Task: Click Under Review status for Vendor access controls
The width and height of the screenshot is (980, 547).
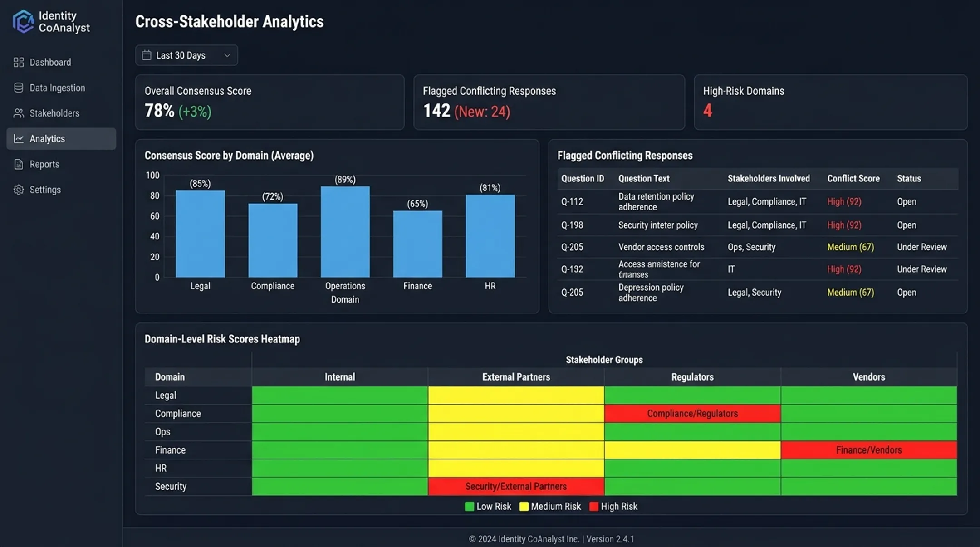Action: [x=921, y=247]
